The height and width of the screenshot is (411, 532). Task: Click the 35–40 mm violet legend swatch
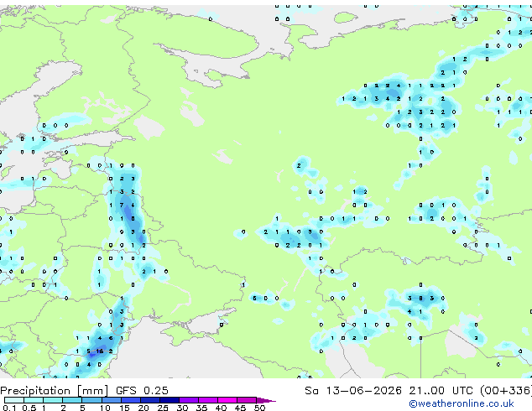coord(207,400)
